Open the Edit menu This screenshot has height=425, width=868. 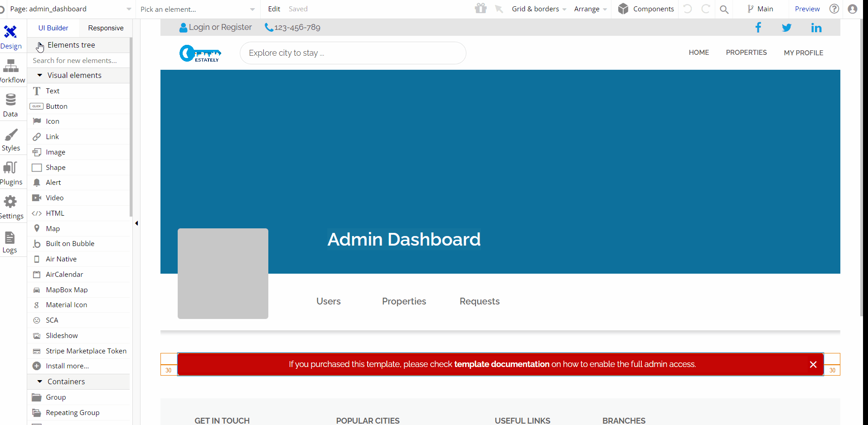(x=274, y=9)
